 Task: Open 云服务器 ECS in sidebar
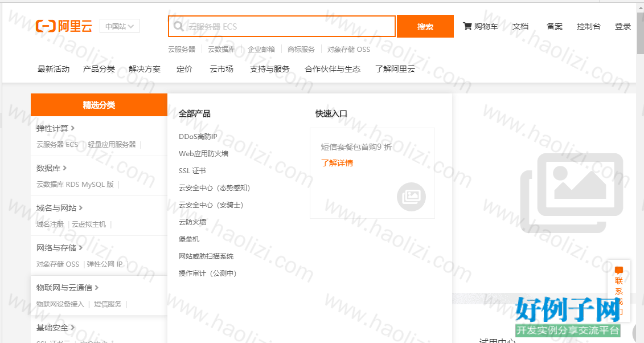[57, 145]
